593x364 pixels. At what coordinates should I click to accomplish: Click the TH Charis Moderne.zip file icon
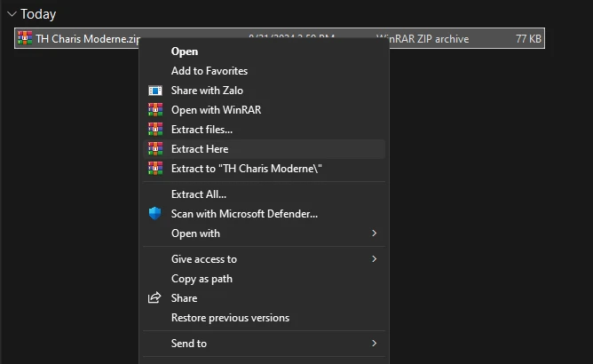pyautogui.click(x=25, y=38)
